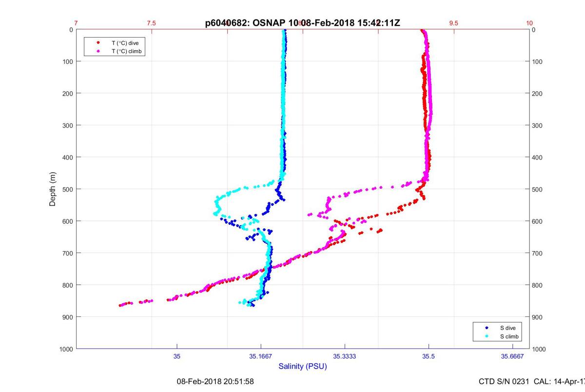Click the cyan marker beside "S climb"
Image resolution: width=585 pixels, height=392 pixels.
[487, 336]
